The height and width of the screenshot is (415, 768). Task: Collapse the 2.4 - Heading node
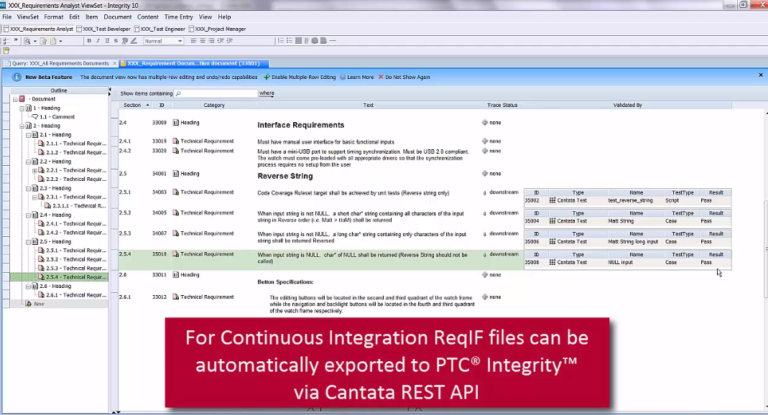28,215
